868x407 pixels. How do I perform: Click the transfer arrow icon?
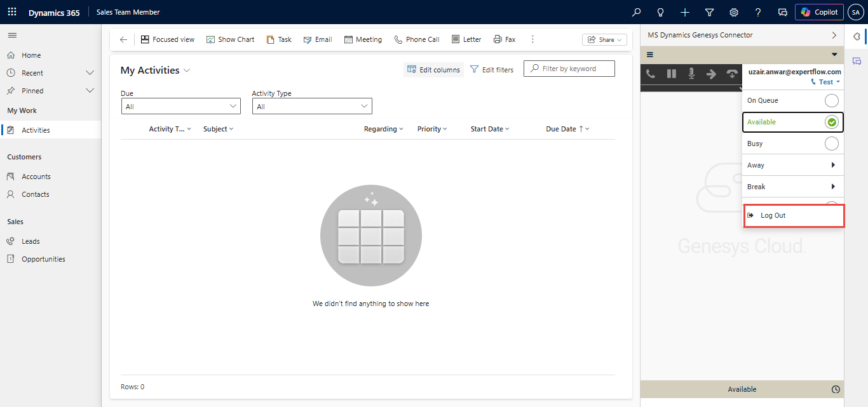tap(712, 74)
